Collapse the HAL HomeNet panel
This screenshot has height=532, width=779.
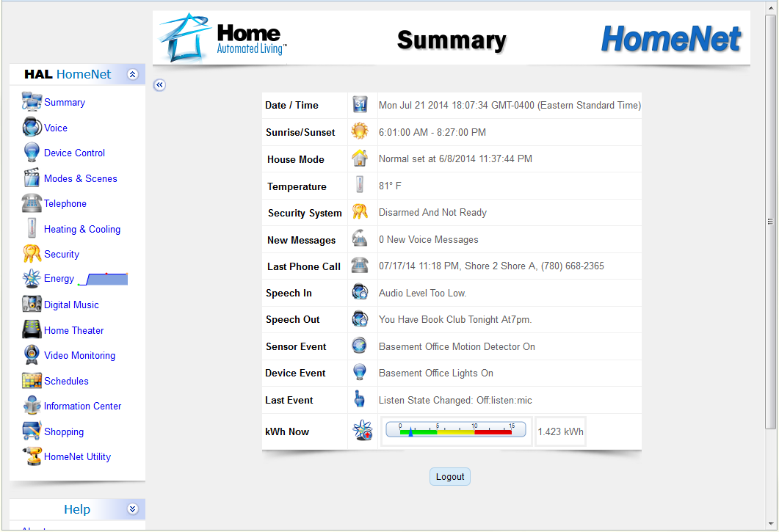[x=132, y=74]
